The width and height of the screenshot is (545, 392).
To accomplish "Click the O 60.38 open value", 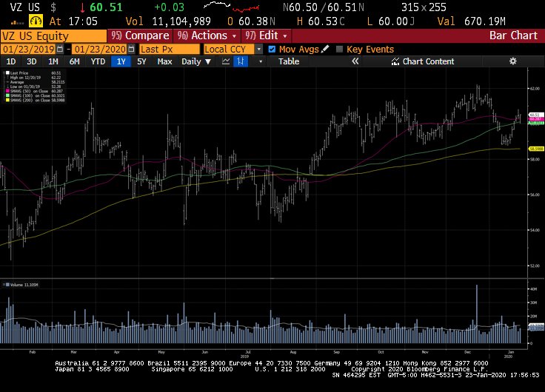I will pyautogui.click(x=251, y=21).
